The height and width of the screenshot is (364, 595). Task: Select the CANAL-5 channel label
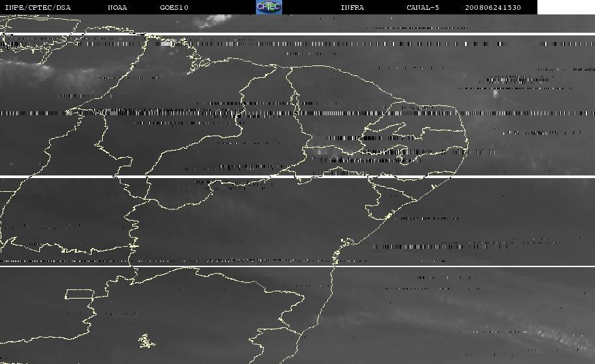[424, 7]
